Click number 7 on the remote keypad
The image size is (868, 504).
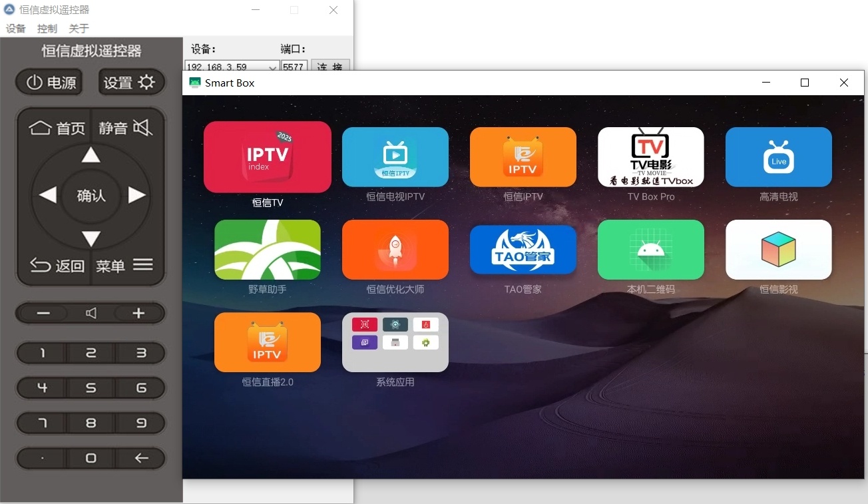point(43,423)
